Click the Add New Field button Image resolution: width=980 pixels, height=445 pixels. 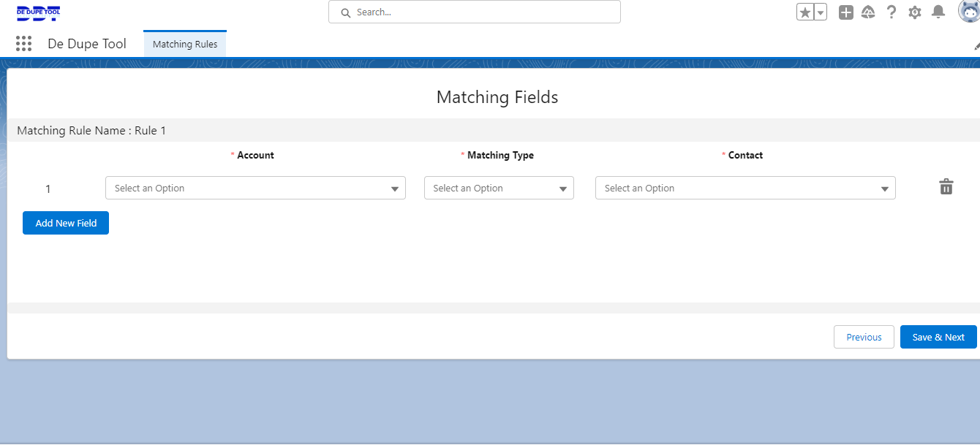(66, 223)
